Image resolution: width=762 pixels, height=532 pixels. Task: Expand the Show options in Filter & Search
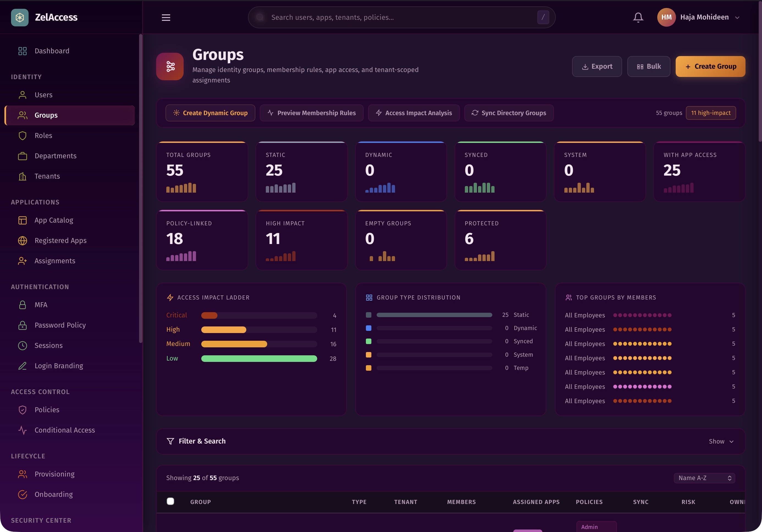pos(721,441)
